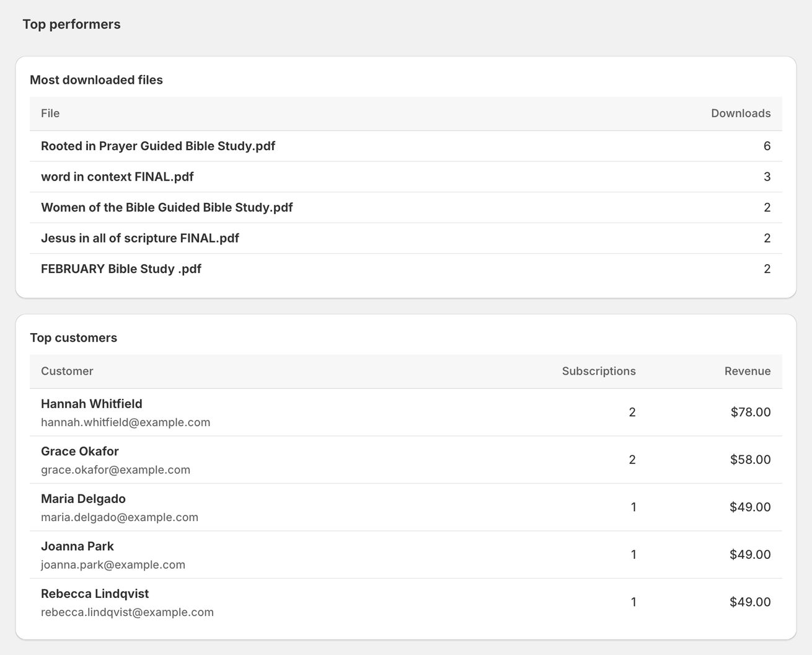
Task: Select "word in context FINAL.pdf" row
Action: click(x=406, y=177)
